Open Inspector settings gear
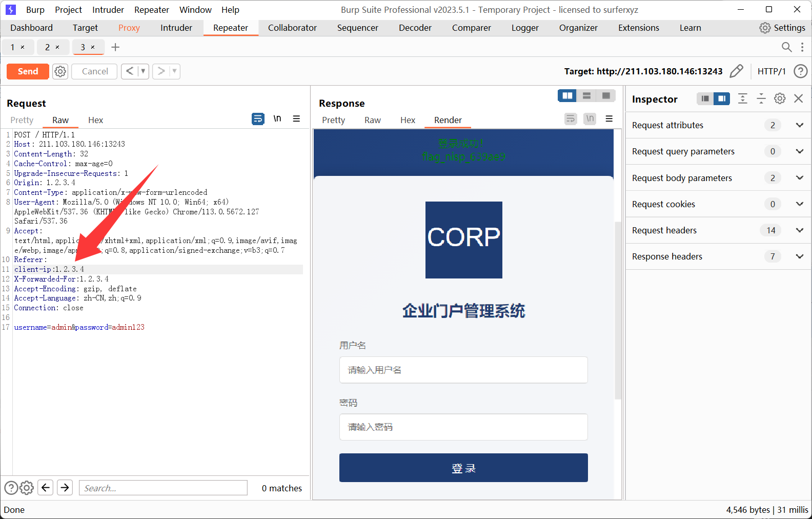The image size is (812, 519). point(780,98)
